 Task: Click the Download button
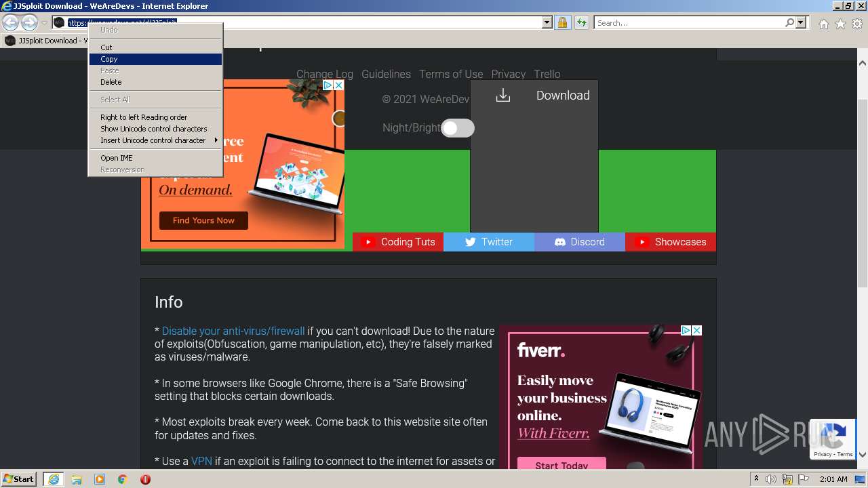point(534,96)
